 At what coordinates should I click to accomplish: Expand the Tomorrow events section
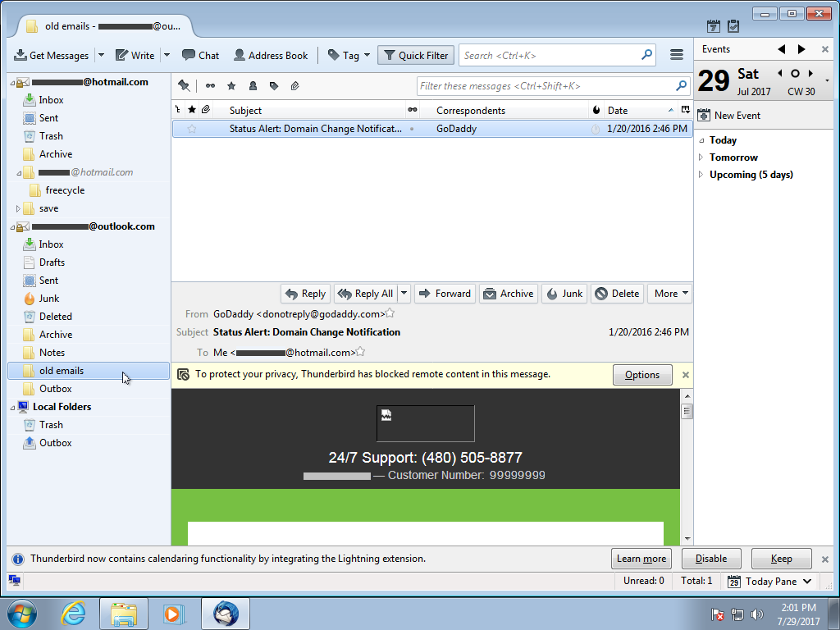point(701,157)
